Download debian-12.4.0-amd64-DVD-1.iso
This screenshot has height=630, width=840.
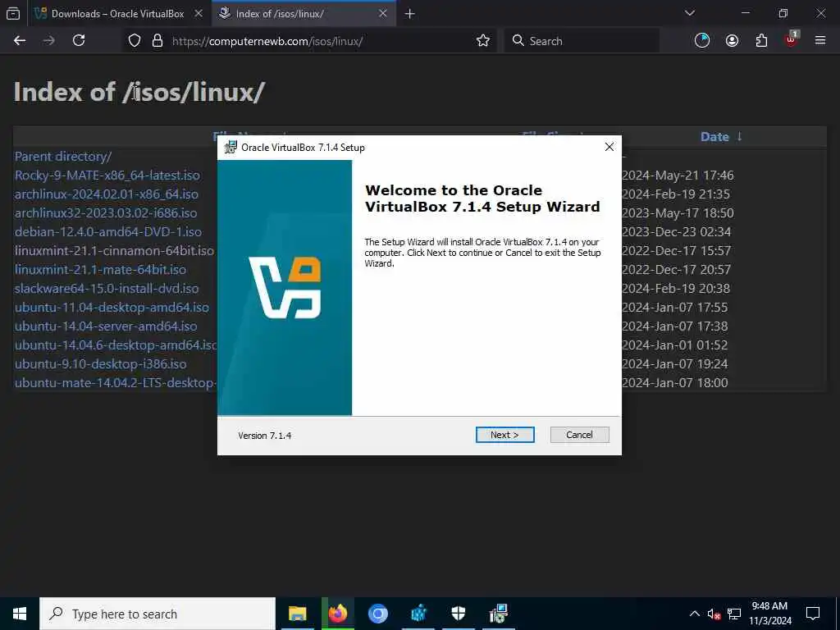(x=108, y=232)
